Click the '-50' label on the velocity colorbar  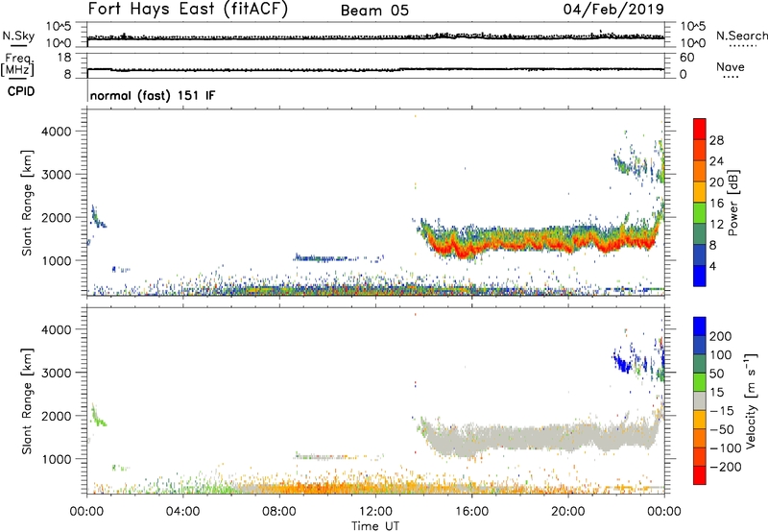click(x=723, y=429)
